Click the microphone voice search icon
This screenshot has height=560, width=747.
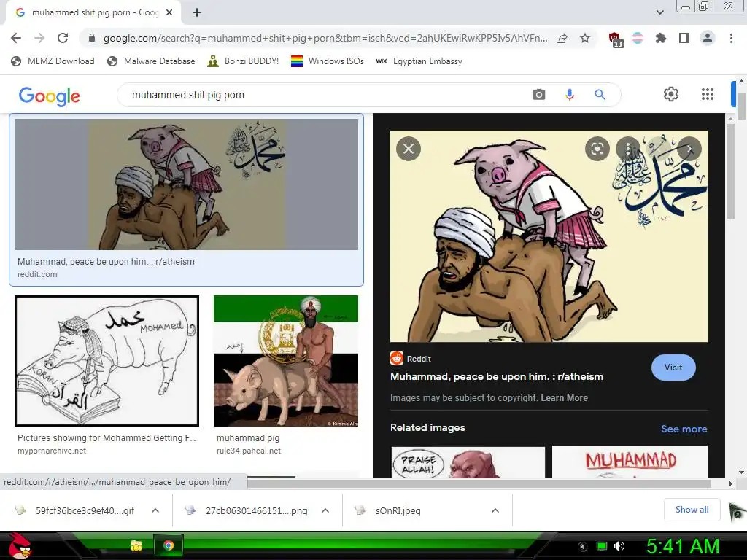tap(569, 95)
